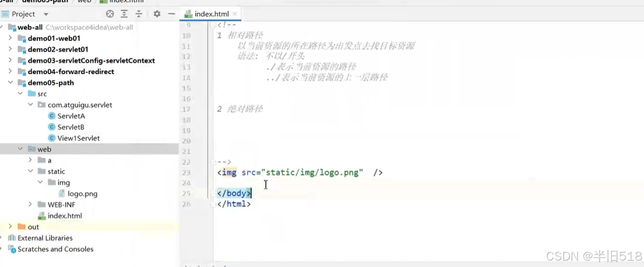Fold the comment block at line 9

(213, 25)
